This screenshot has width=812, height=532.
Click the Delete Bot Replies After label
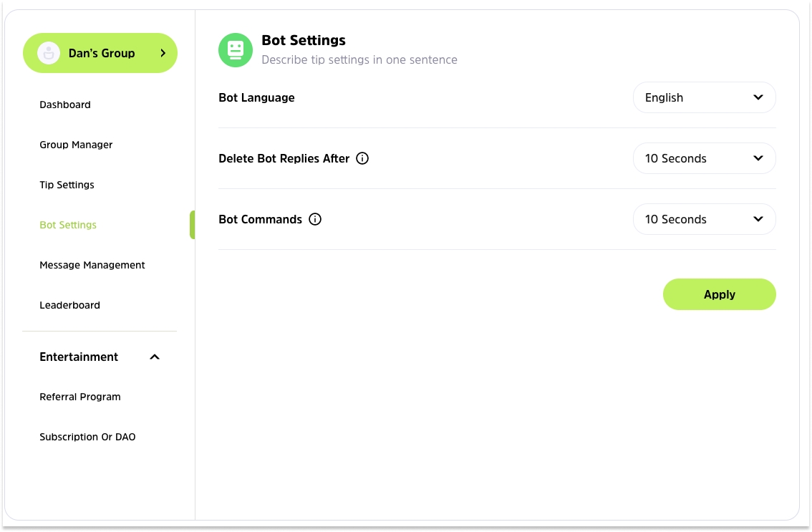(284, 158)
